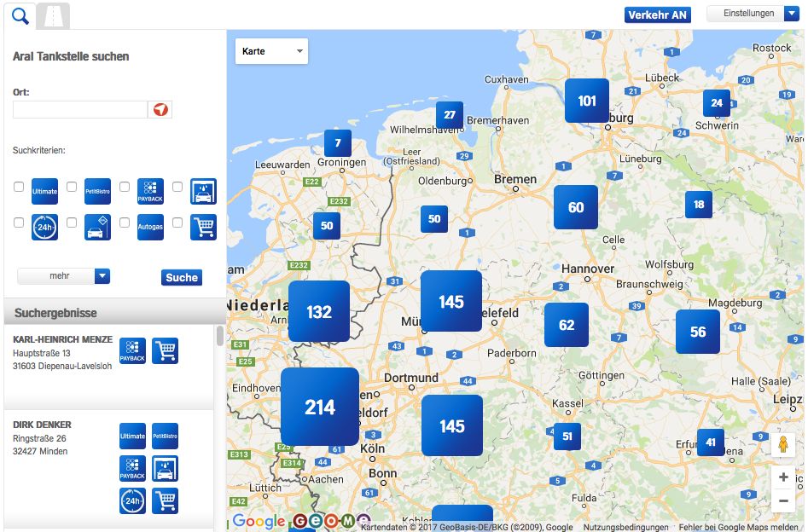Click shop cart icon in Dirk Denker result
Image resolution: width=808 pixels, height=532 pixels.
pyautogui.click(x=165, y=501)
